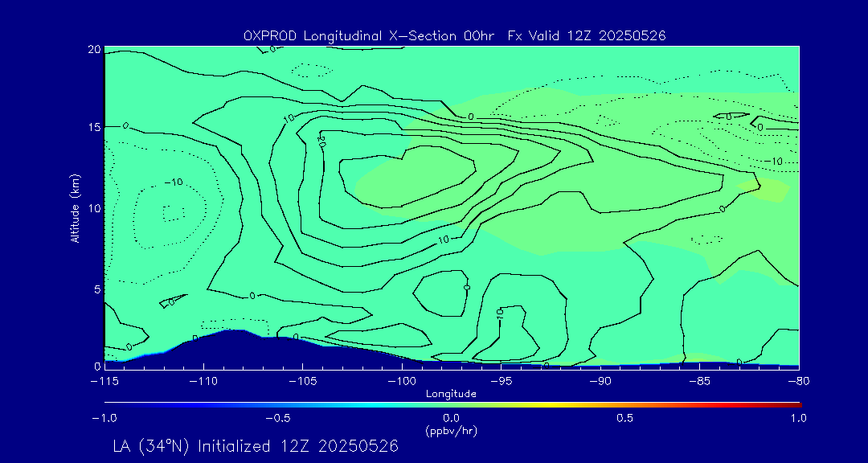
Task: Click altitude axis tick label '15'
Action: point(95,127)
